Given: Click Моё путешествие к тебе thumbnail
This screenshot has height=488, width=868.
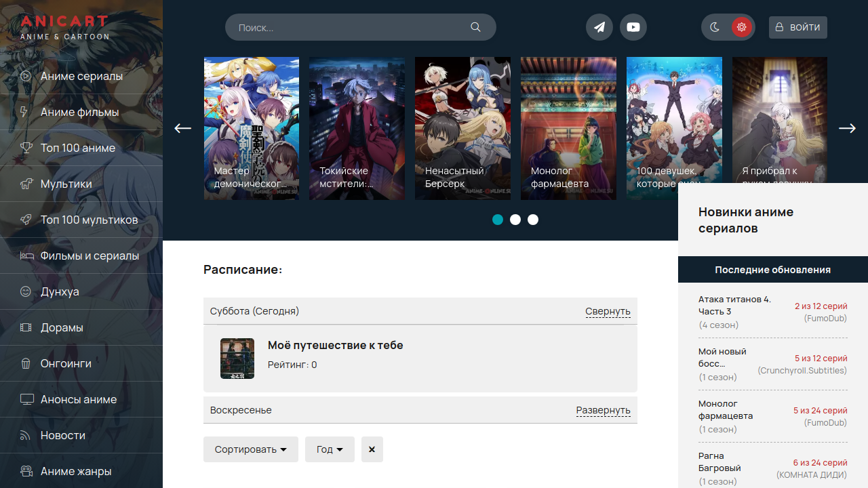Looking at the screenshot, I should [x=237, y=359].
